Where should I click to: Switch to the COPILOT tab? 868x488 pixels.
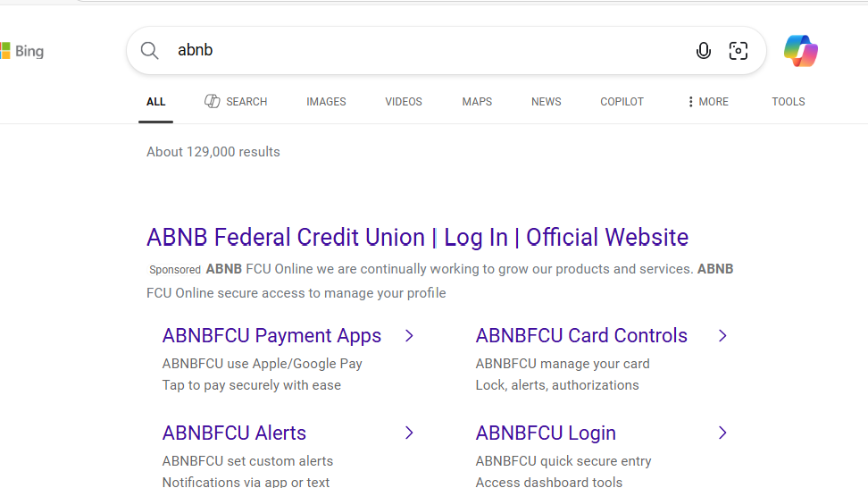pyautogui.click(x=622, y=102)
